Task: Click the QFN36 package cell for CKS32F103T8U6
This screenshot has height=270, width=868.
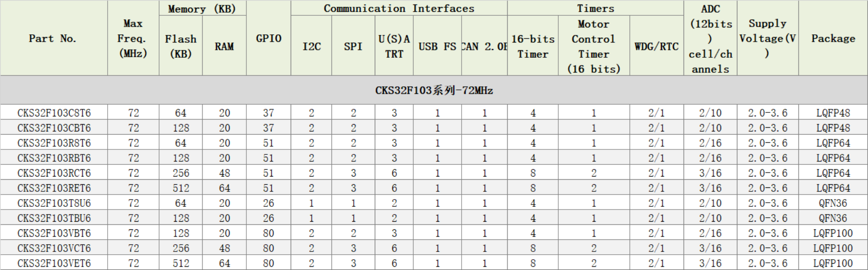Action: click(x=833, y=203)
